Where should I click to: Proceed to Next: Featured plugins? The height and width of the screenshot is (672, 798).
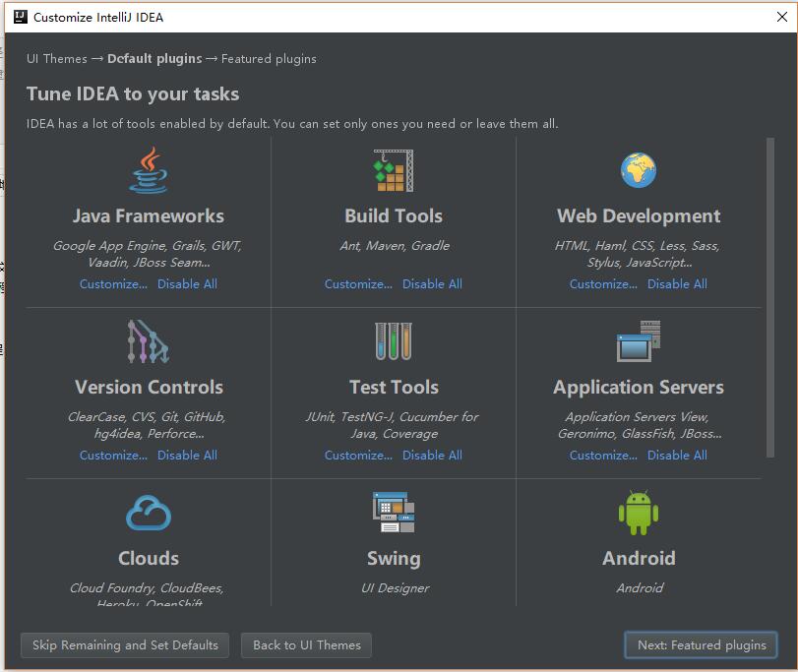(x=701, y=645)
